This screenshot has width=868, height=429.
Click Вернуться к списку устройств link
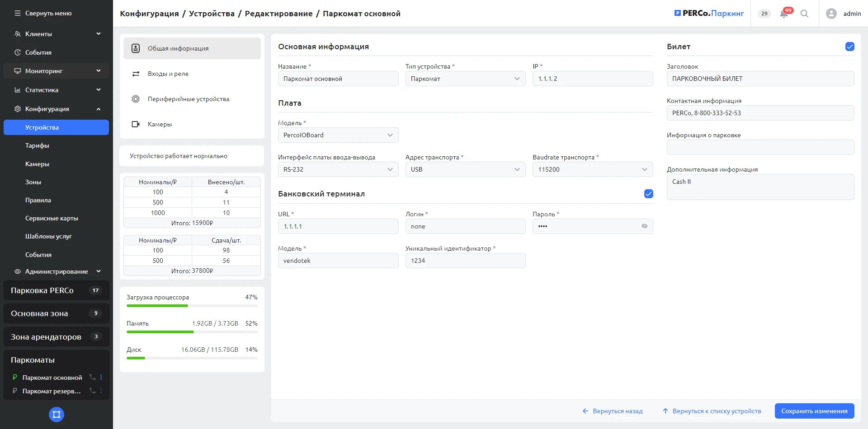(712, 411)
